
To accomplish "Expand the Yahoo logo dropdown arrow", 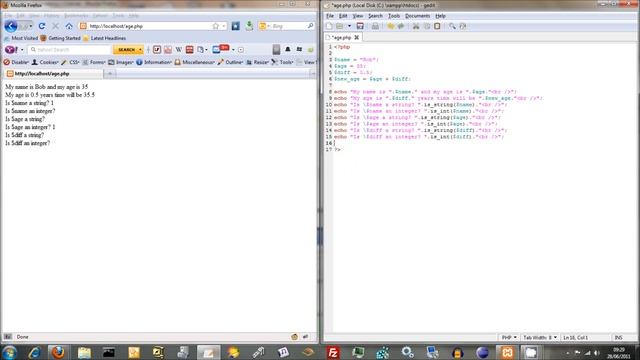I will (22, 50).
